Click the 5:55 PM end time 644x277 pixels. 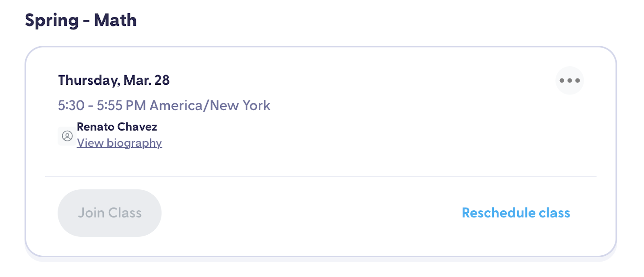121,105
